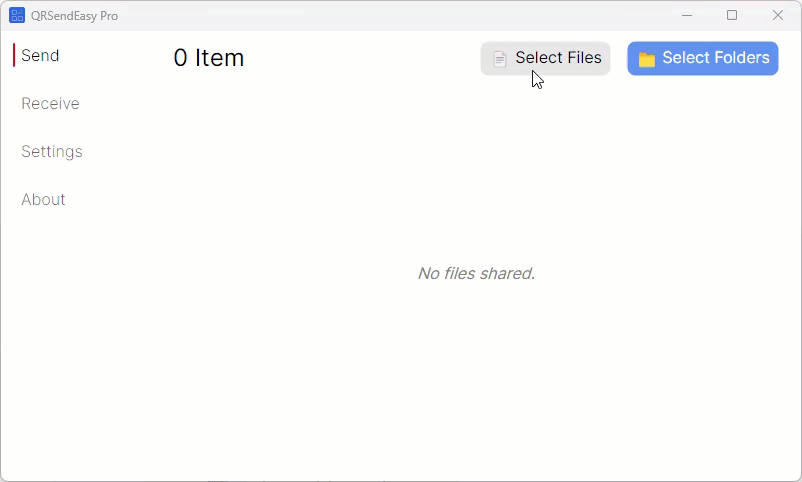Click the word "Item" in the heading
The image size is (802, 482).
point(219,58)
